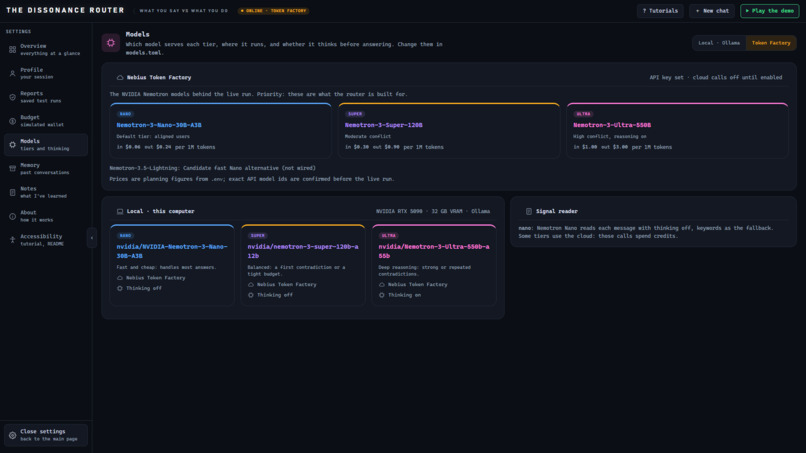The width and height of the screenshot is (806, 453).
Task: Select the Nemotron-3-Super-120B cloud card
Action: (449, 131)
